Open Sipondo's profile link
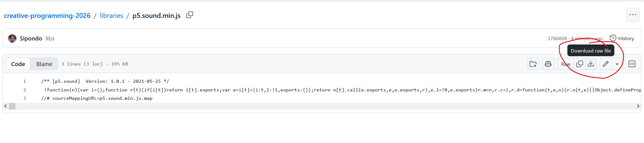644x143 pixels. click(31, 38)
